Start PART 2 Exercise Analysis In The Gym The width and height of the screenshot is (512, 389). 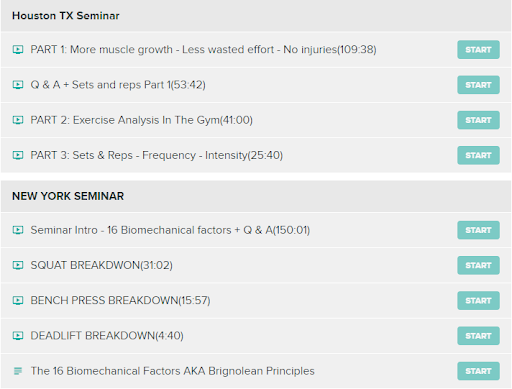[x=478, y=120]
